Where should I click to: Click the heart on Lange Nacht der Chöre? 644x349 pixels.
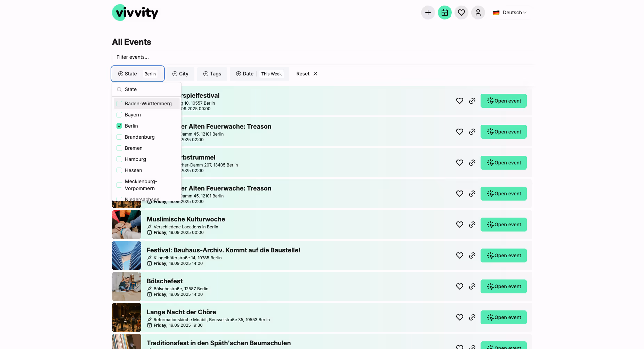tap(459, 317)
